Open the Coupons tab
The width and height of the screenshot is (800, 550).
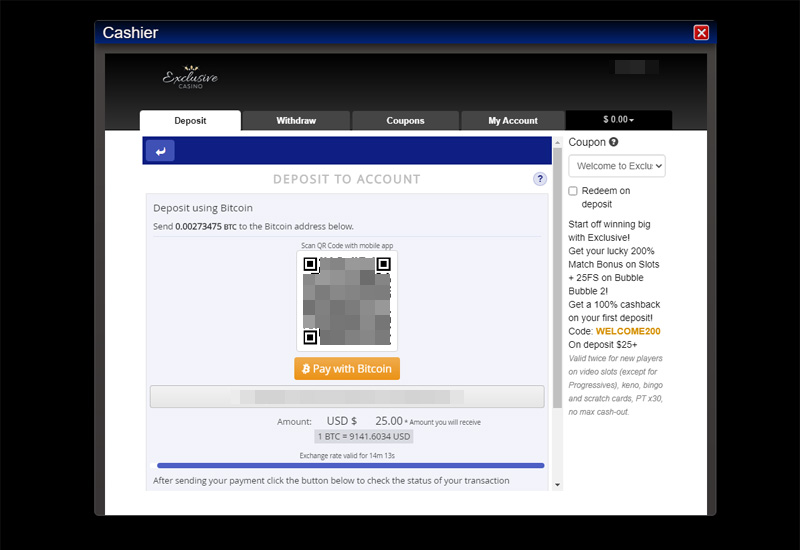point(405,121)
